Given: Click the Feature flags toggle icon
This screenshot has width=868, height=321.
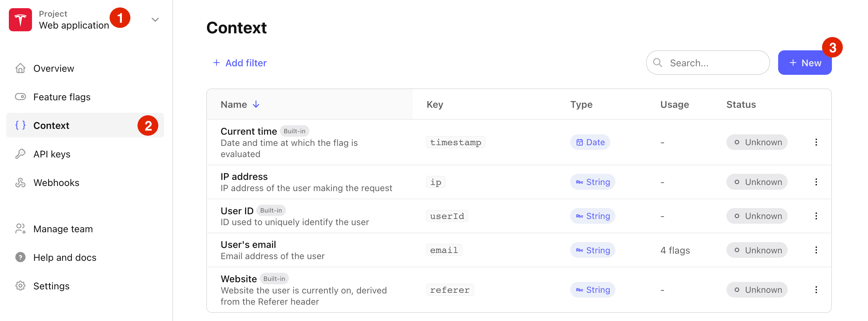Looking at the screenshot, I should click(20, 97).
